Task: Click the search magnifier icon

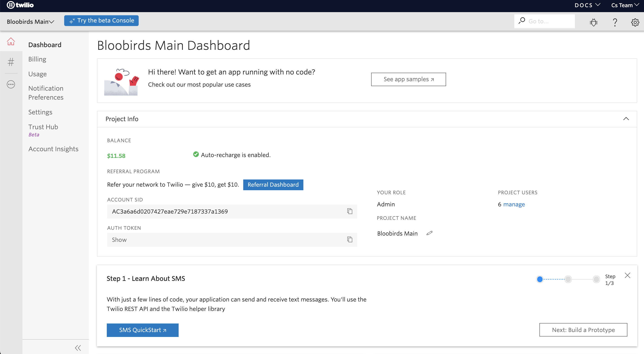Action: (x=522, y=20)
